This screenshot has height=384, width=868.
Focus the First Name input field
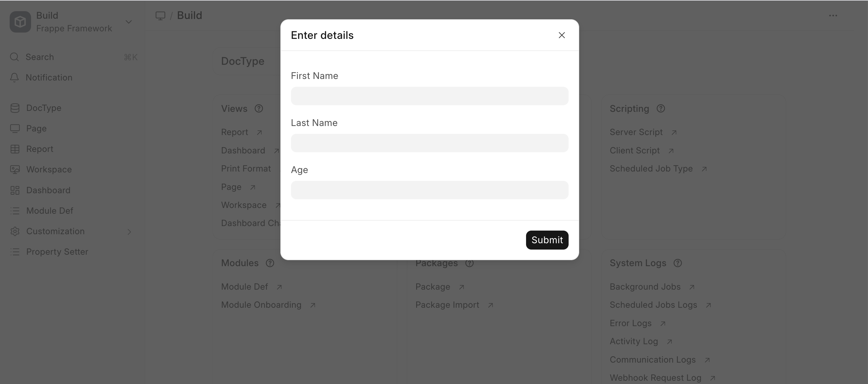click(x=429, y=96)
